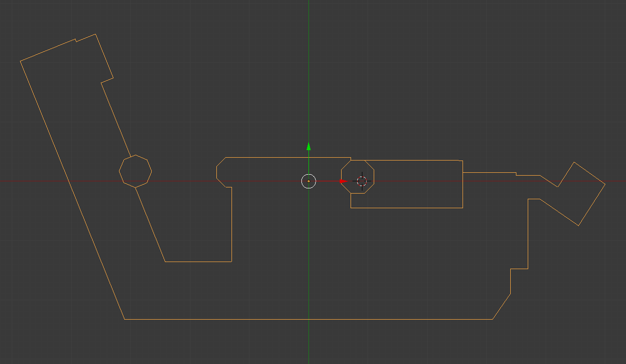This screenshot has height=364, width=626.
Task: Click the 3D cursor crosshair
Action: pos(362,181)
